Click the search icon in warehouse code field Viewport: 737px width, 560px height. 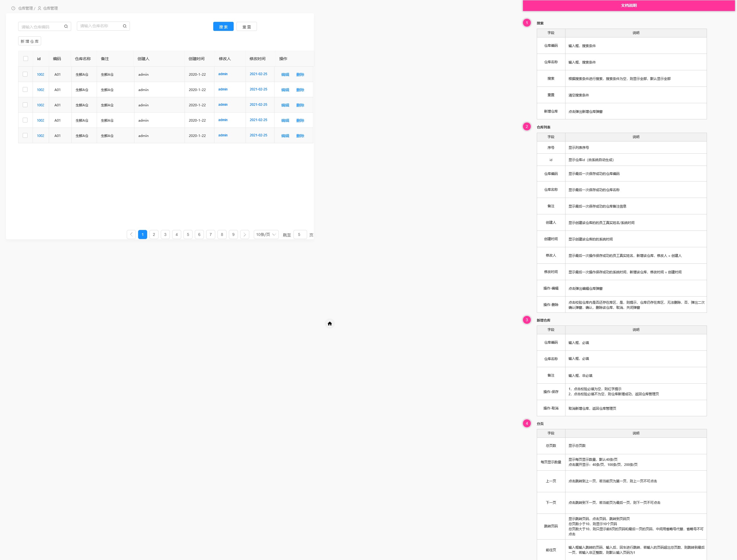(66, 26)
